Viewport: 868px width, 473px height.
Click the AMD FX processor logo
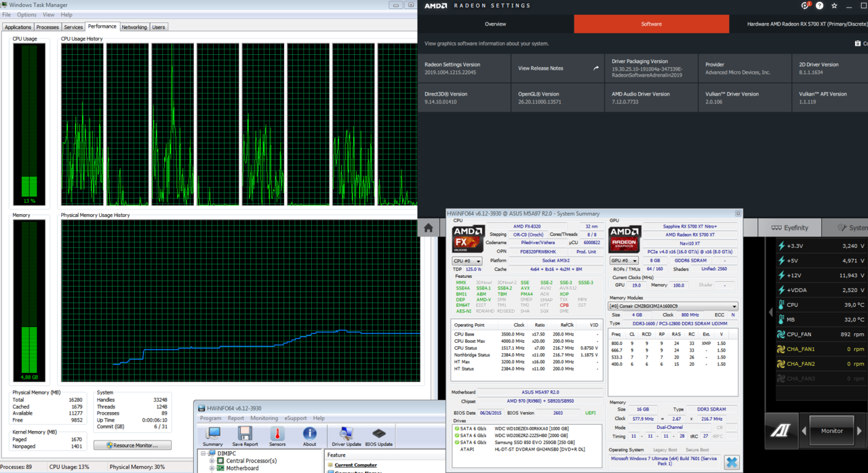[x=468, y=240]
